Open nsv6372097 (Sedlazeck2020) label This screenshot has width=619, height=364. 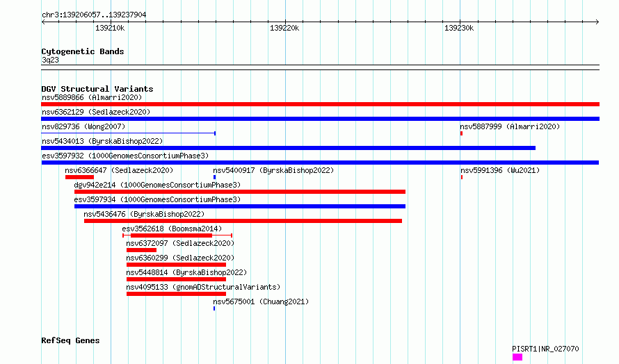coord(180,243)
